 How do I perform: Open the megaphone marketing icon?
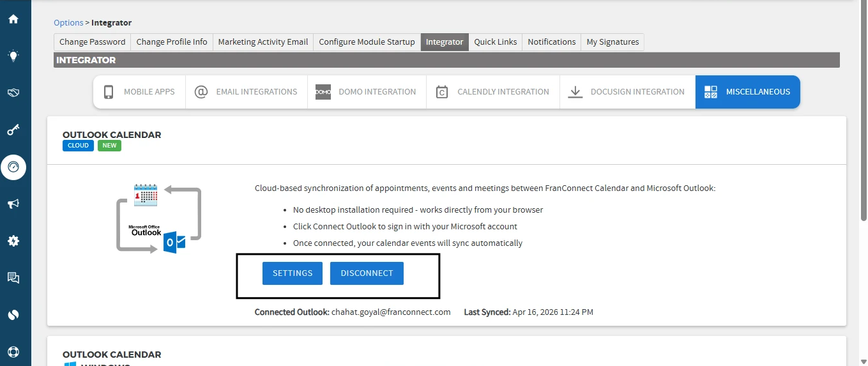click(x=13, y=204)
